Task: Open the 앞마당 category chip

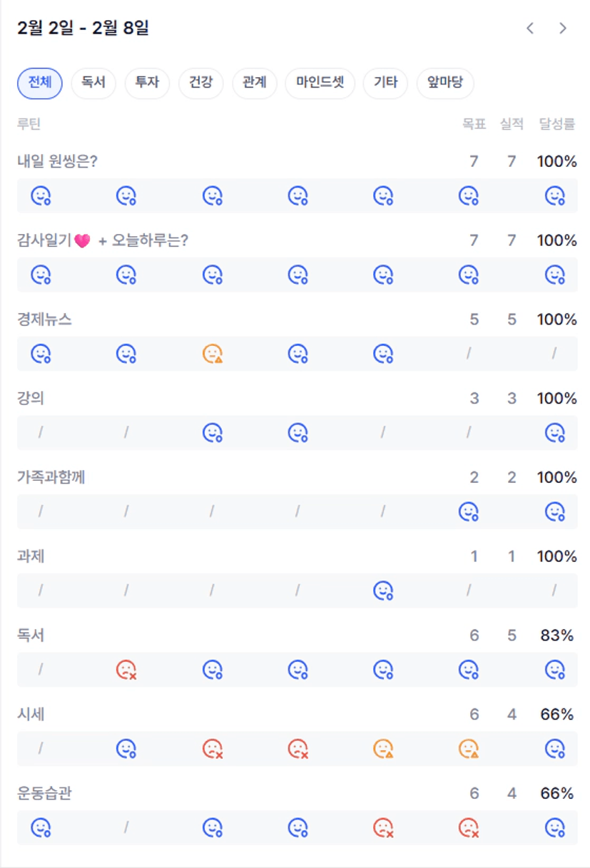Action: click(x=445, y=83)
